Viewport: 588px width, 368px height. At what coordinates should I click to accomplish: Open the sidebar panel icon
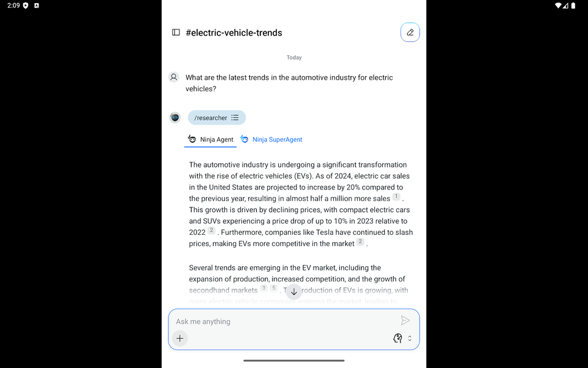pyautogui.click(x=176, y=33)
